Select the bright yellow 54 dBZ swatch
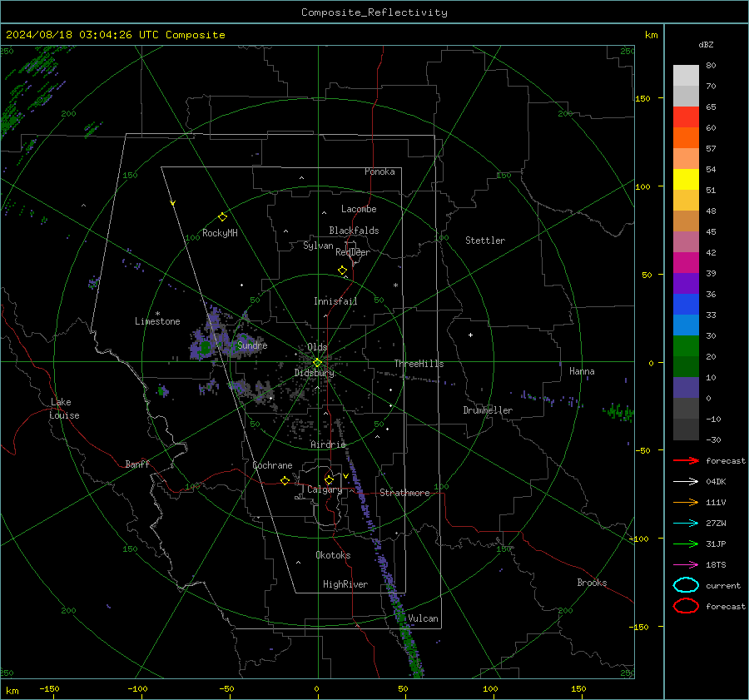Viewport: 749px width, 700px height. tap(686, 179)
